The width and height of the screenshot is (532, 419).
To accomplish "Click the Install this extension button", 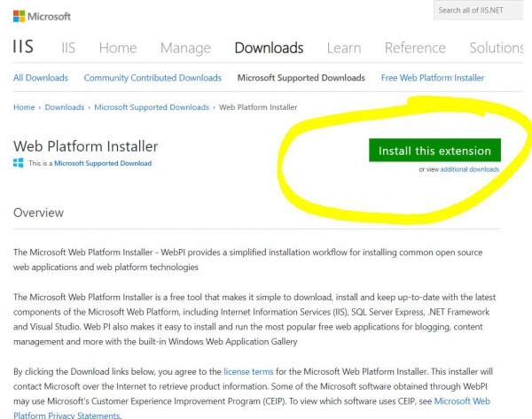I will click(x=434, y=151).
